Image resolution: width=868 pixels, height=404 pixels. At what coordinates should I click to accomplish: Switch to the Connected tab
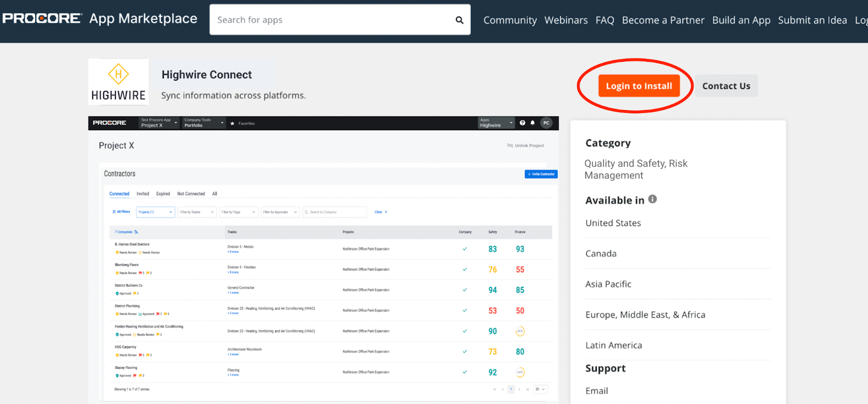tap(119, 194)
